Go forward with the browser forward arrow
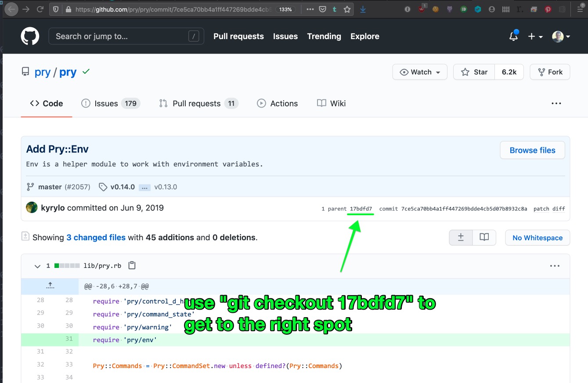588x383 pixels. pos(26,9)
